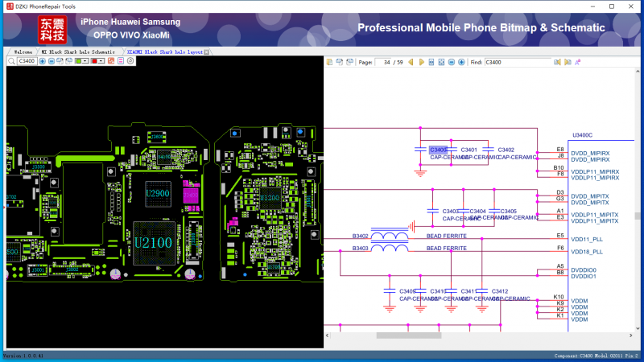
Task: Click find previous icon next to Find box
Action: pos(558,62)
